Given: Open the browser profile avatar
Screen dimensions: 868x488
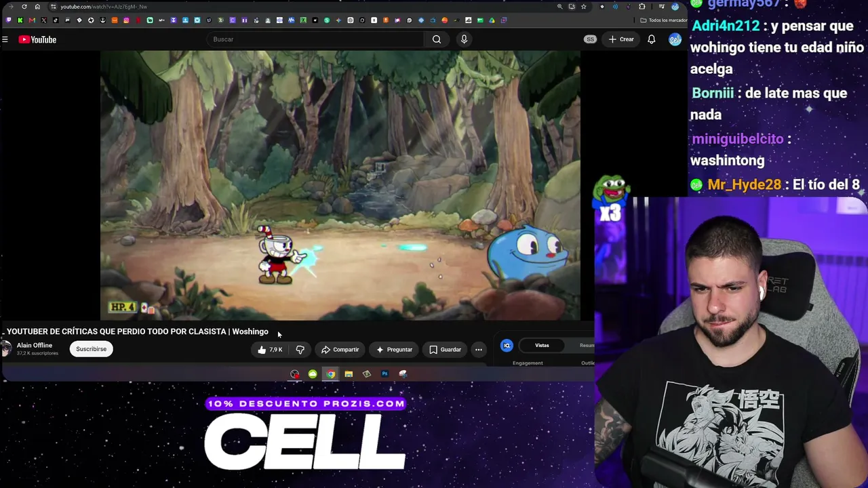Looking at the screenshot, I should pos(675,7).
